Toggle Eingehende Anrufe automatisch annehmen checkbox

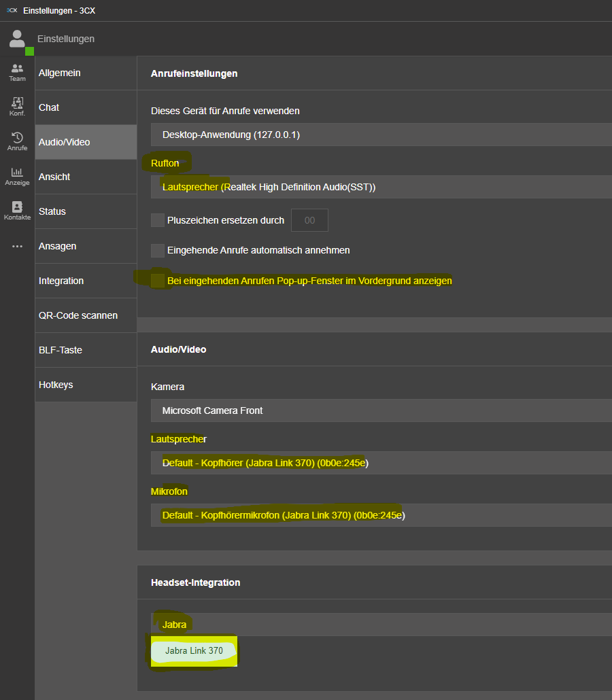coord(158,250)
